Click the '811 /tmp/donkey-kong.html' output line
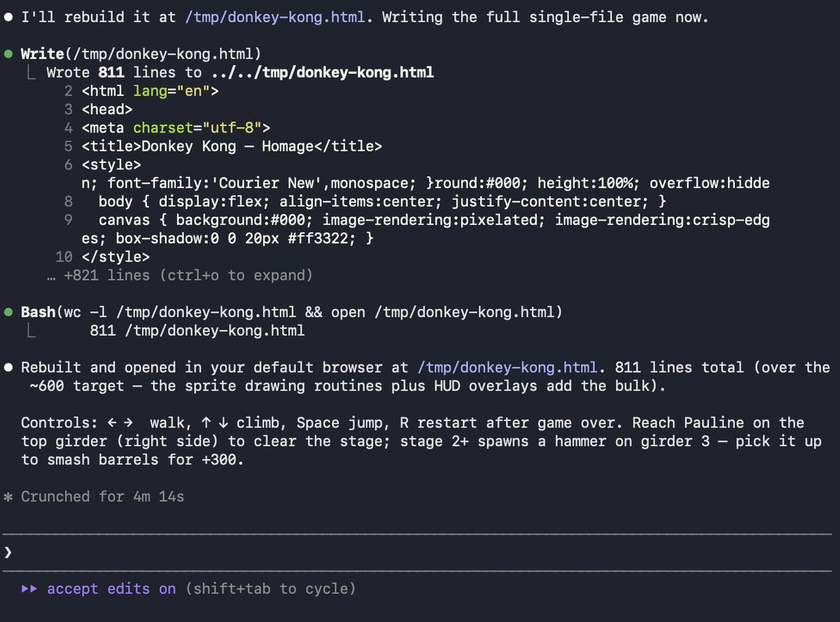Viewport: 840px width, 622px height. point(197,330)
